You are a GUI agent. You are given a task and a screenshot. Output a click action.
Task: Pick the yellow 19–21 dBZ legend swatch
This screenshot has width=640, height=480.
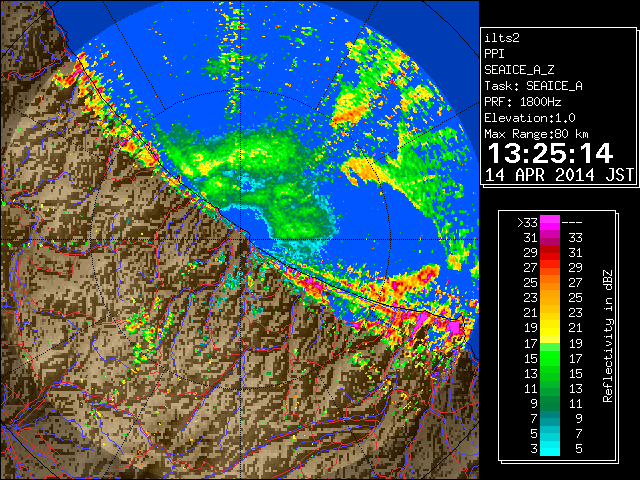550,328
